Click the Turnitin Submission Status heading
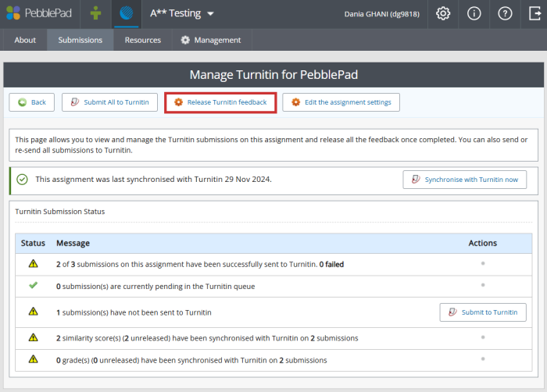This screenshot has width=547, height=392. coord(59,212)
